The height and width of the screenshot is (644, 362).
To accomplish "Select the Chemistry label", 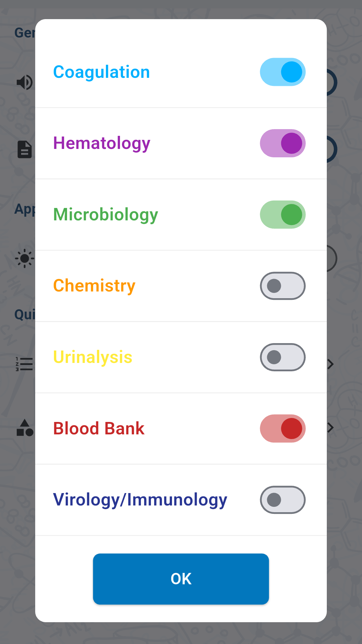I will 94,286.
